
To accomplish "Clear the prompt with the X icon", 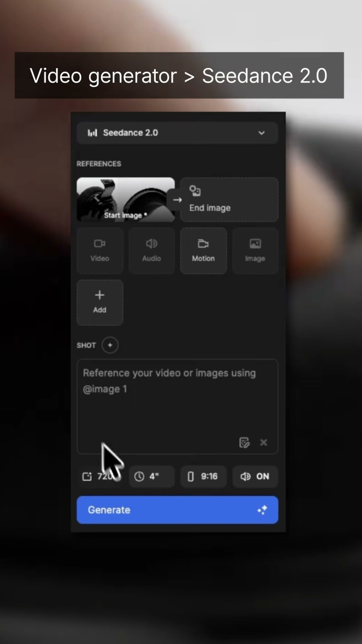I will click(x=264, y=443).
